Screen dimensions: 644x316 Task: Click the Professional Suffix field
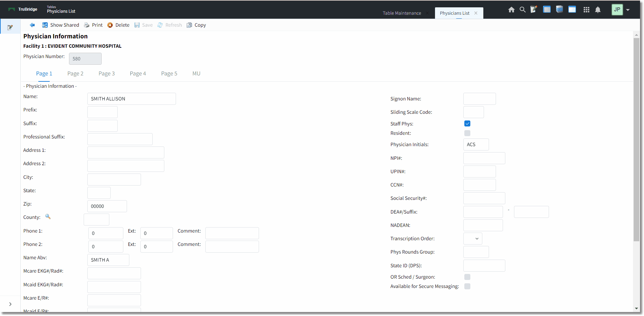(120, 139)
